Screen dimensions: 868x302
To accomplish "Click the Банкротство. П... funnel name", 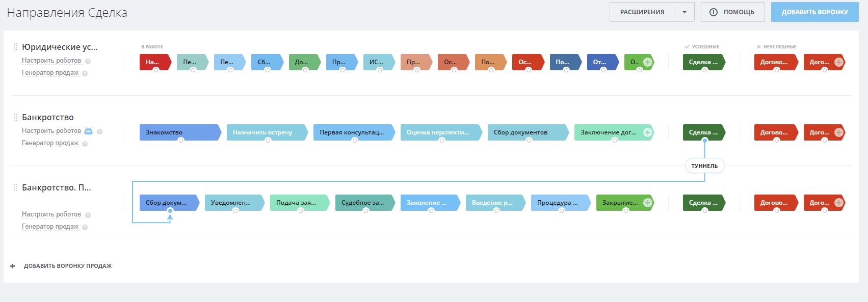I will (x=57, y=187).
